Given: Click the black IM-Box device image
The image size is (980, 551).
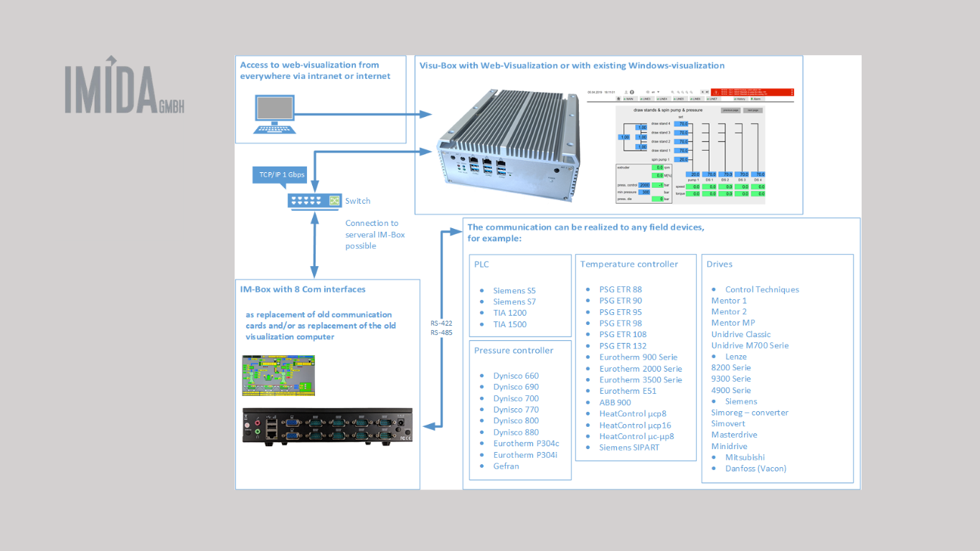Looking at the screenshot, I should 326,427.
